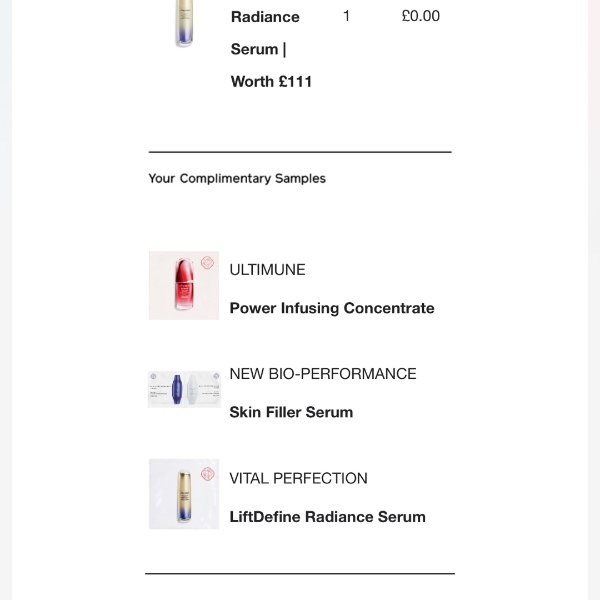Image resolution: width=600 pixels, height=600 pixels.
Task: Select the ULTIMUNE brand label
Action: pos(267,270)
